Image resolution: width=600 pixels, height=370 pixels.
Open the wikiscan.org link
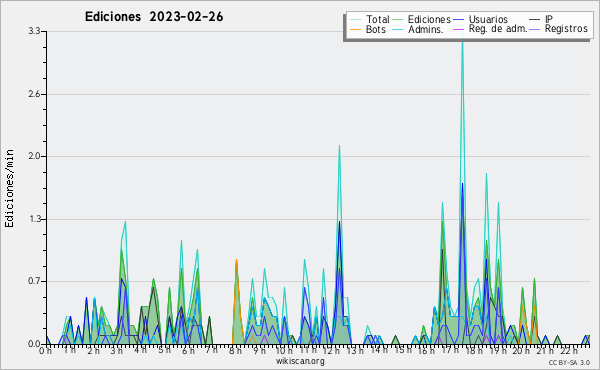300,361
